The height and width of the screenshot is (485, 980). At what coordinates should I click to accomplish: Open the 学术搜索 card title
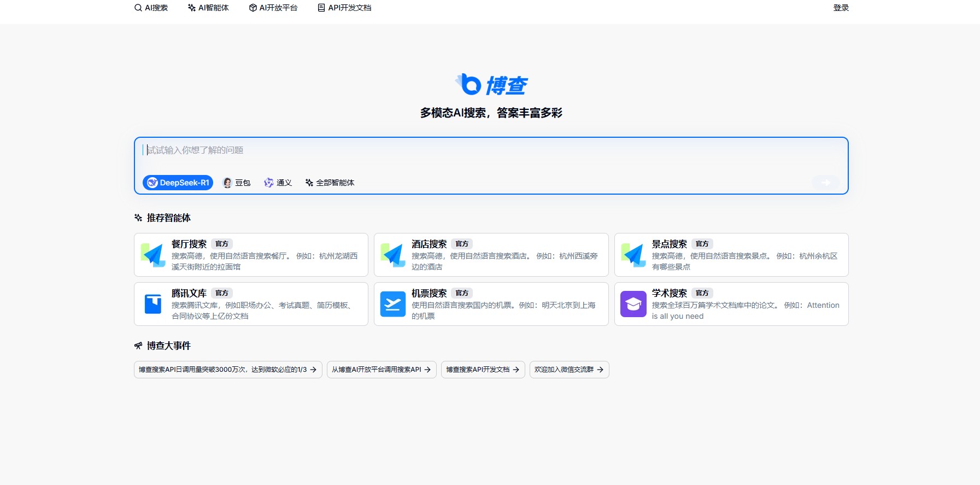coord(670,293)
